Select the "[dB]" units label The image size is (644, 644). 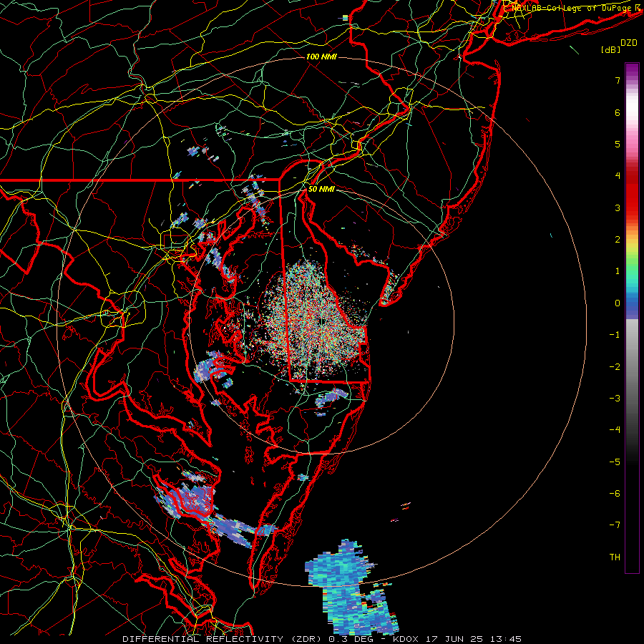610,49
